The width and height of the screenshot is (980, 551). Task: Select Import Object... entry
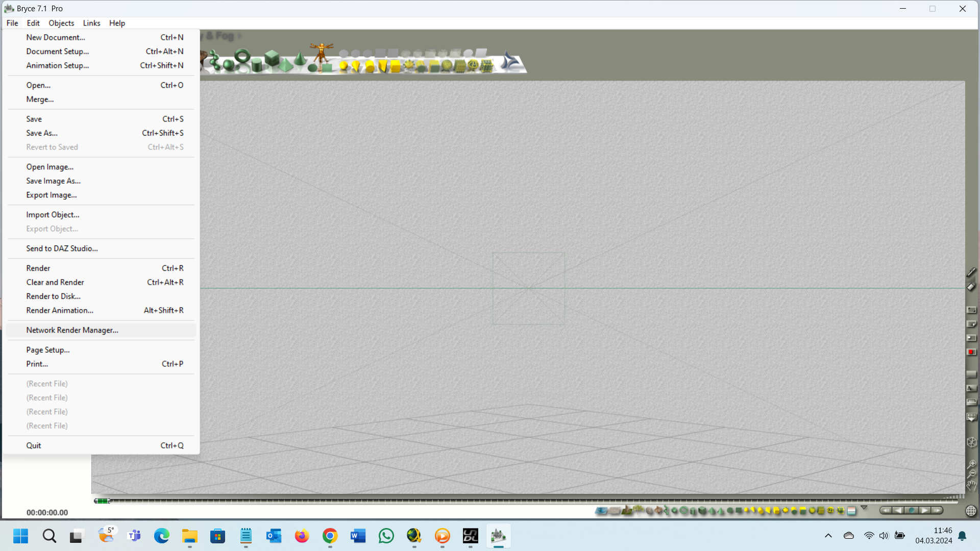pos(101,215)
